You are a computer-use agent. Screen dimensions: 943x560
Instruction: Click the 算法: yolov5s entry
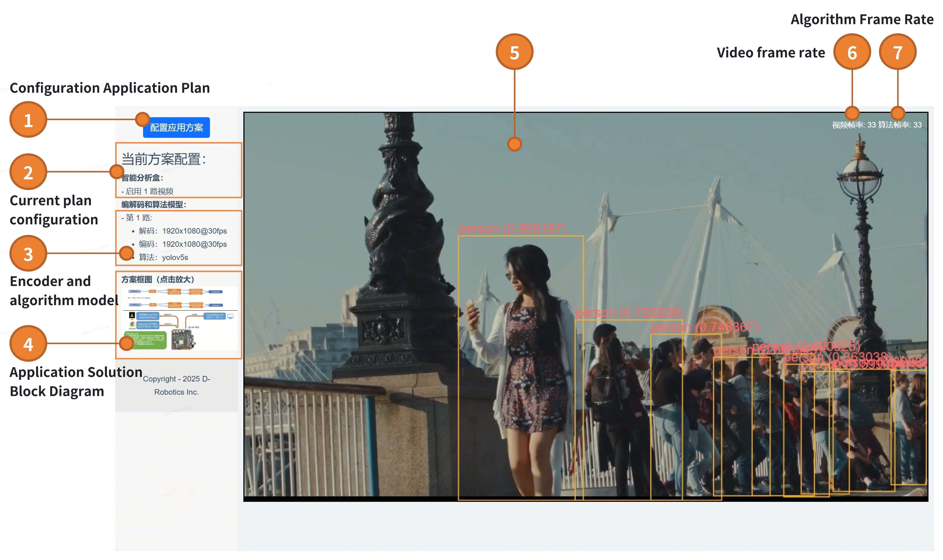click(x=163, y=257)
